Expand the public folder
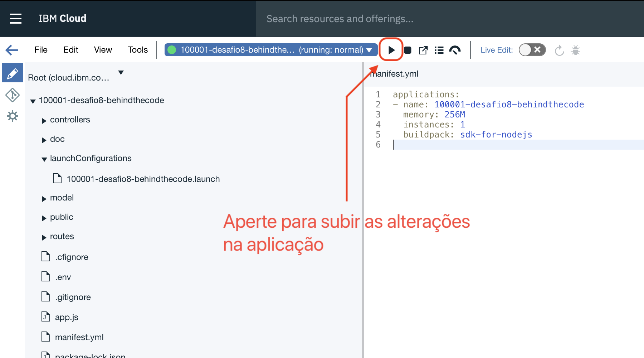The width and height of the screenshot is (644, 358). coord(44,218)
